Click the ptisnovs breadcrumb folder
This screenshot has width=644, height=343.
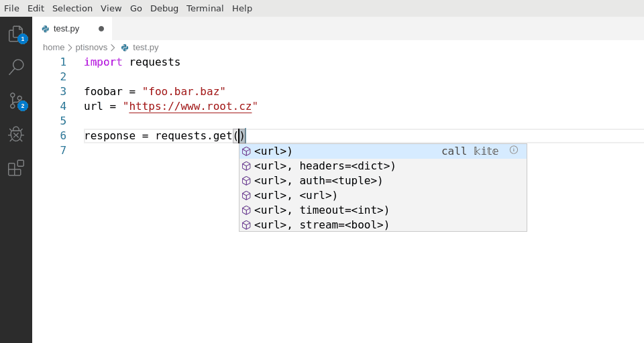point(91,47)
